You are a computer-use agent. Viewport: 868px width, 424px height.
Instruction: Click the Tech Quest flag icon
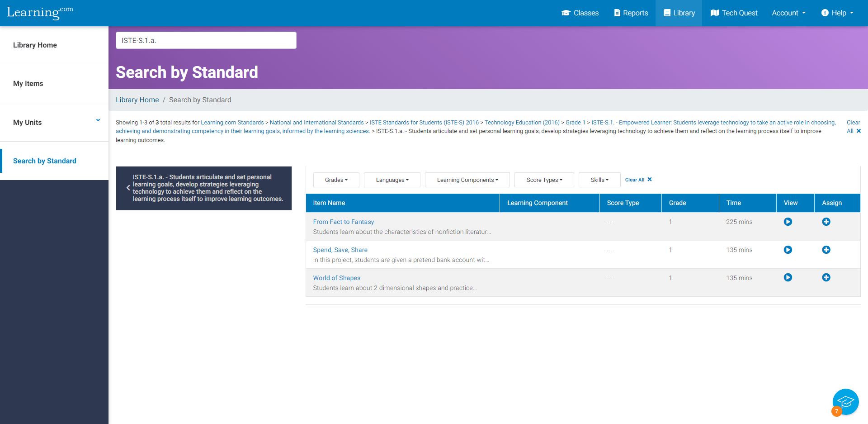pos(715,13)
